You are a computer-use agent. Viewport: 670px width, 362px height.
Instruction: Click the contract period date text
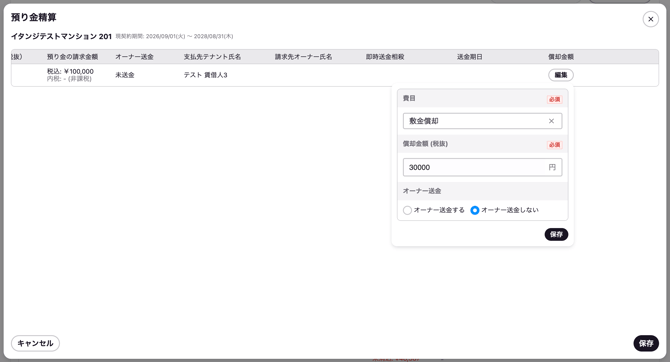click(174, 36)
